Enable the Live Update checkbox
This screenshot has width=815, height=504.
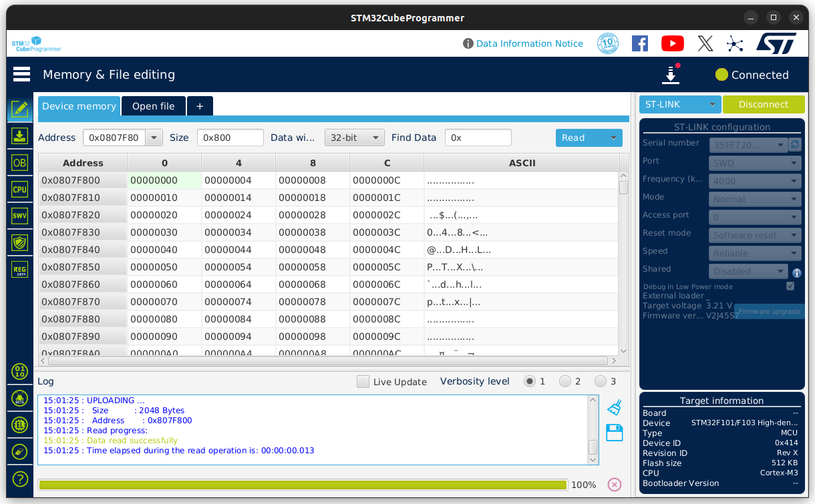[x=363, y=382]
